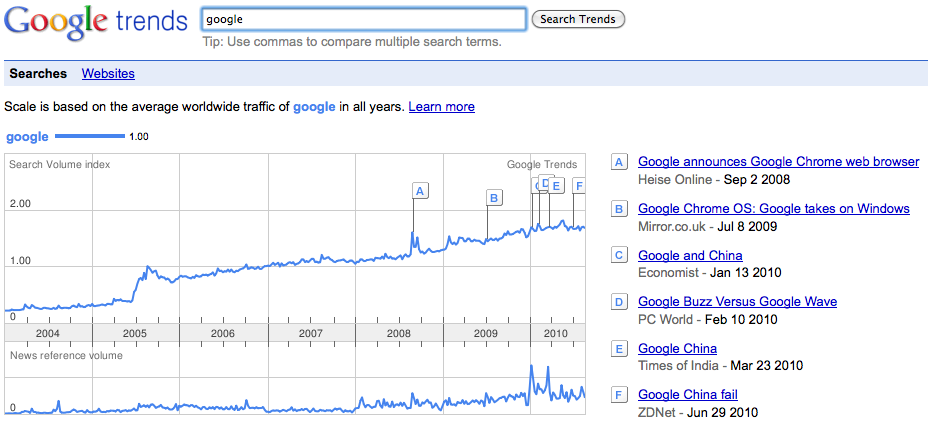Click the A icon beside Chrome browser headline

[620, 162]
